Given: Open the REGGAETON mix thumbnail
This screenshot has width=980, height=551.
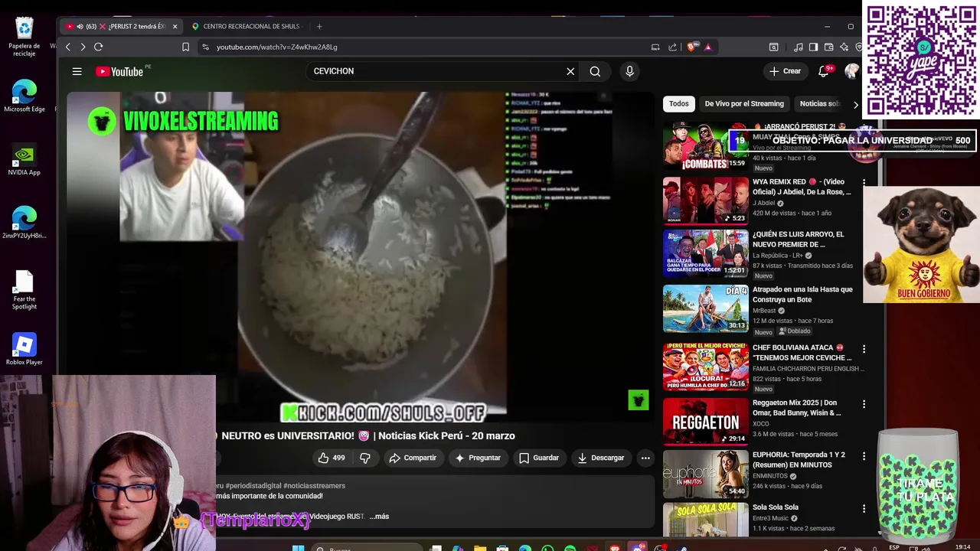Looking at the screenshot, I should (706, 421).
